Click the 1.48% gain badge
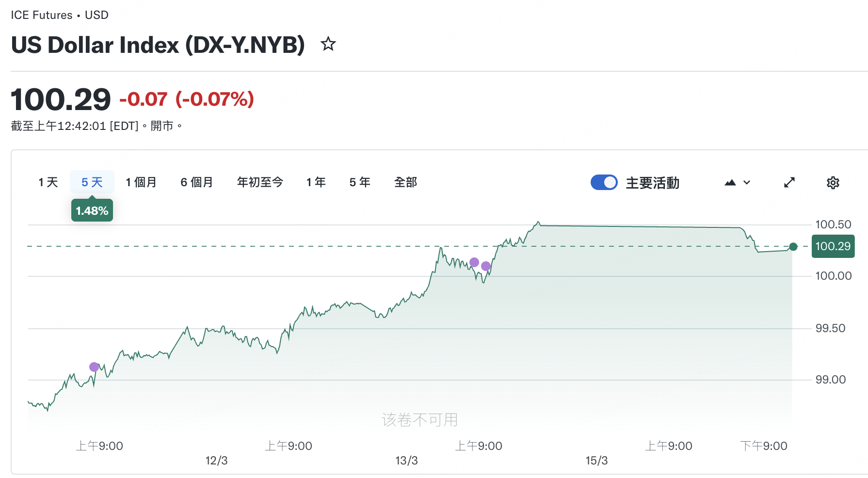The width and height of the screenshot is (868, 478). click(92, 210)
